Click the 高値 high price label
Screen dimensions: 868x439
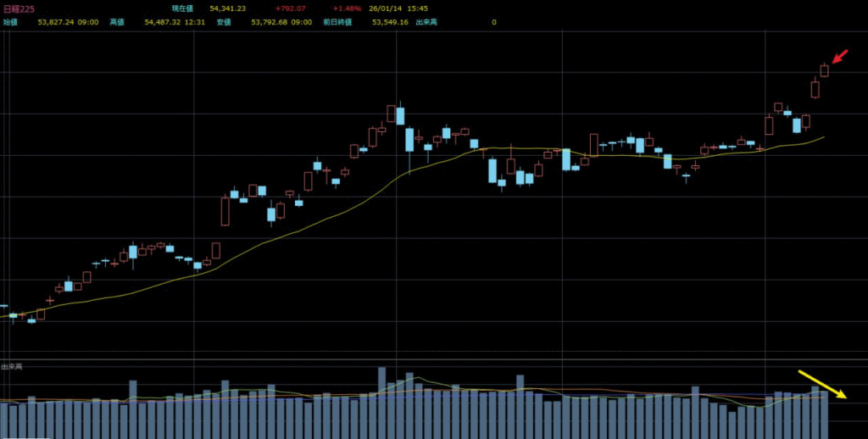pos(117,21)
